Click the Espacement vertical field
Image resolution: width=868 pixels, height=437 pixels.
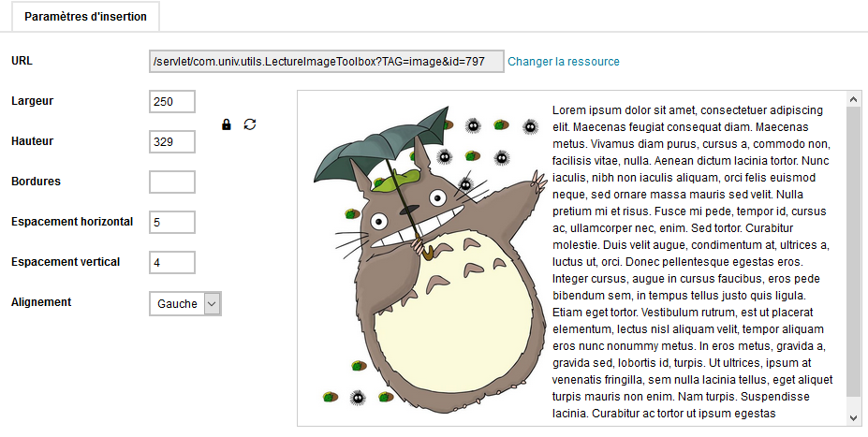[172, 262]
